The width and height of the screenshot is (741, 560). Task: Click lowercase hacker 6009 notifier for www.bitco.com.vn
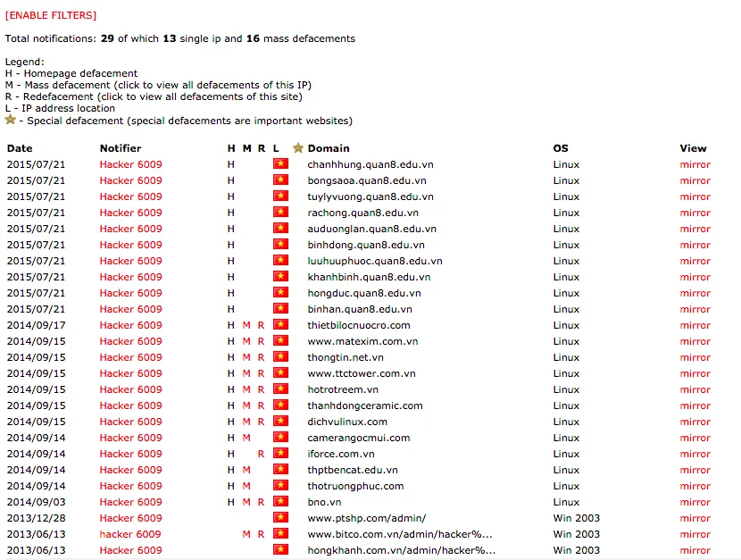tap(130, 534)
